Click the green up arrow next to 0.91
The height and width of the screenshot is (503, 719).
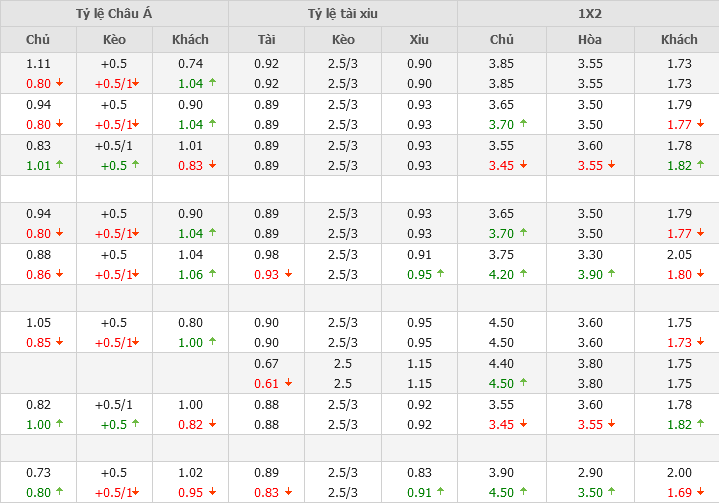tap(441, 492)
